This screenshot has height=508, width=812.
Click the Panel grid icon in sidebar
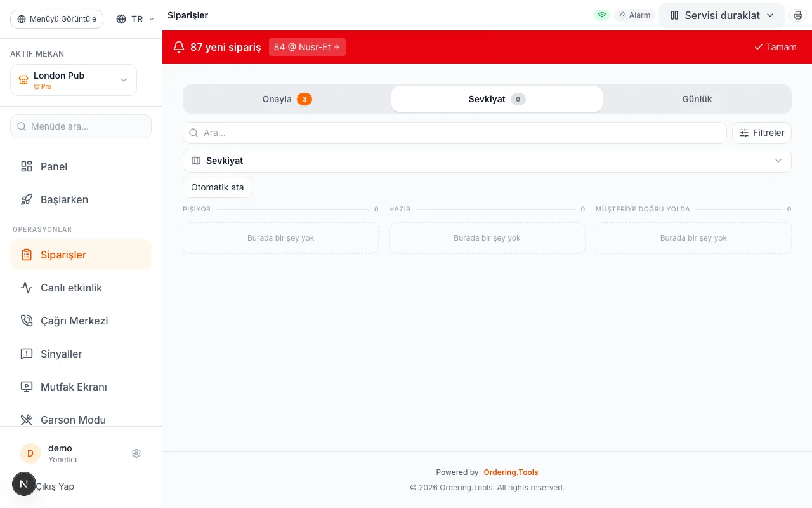(x=27, y=166)
